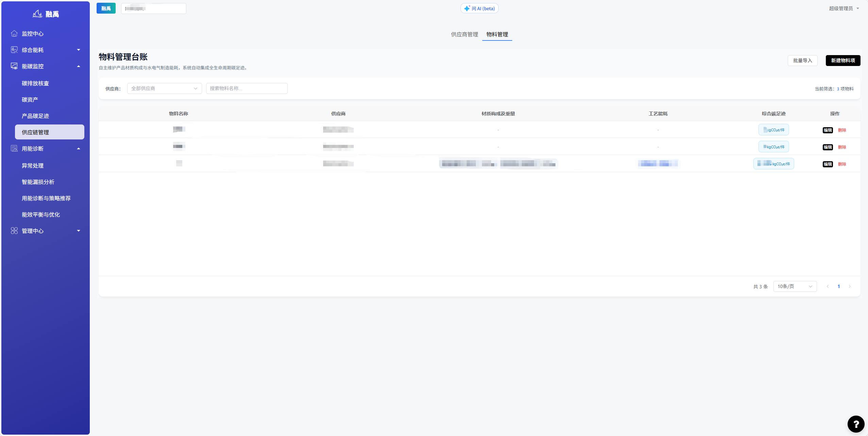Focus the 搜索物料名称 search field
The image size is (868, 436).
pos(247,88)
